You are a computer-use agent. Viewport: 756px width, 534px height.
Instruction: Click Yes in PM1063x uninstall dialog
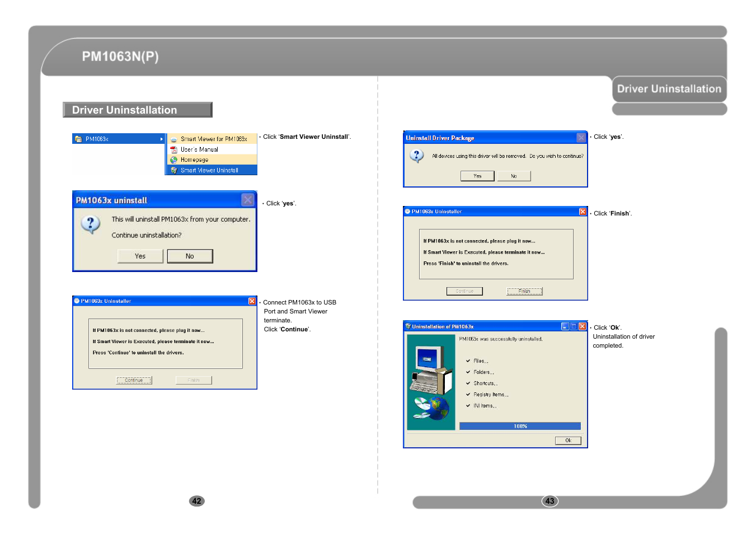140,256
